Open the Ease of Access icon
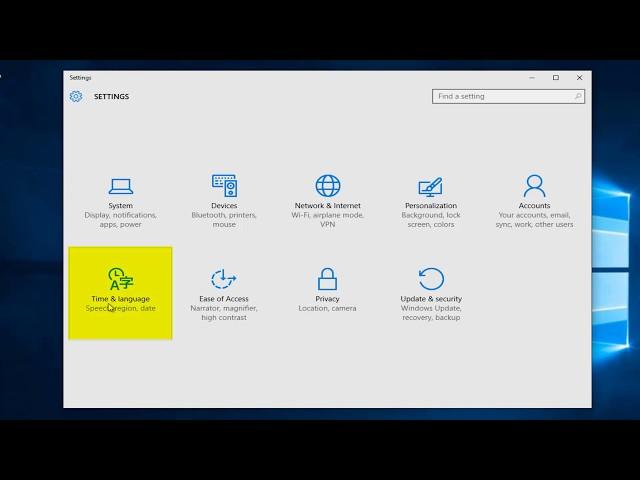640x480 pixels. (x=224, y=279)
